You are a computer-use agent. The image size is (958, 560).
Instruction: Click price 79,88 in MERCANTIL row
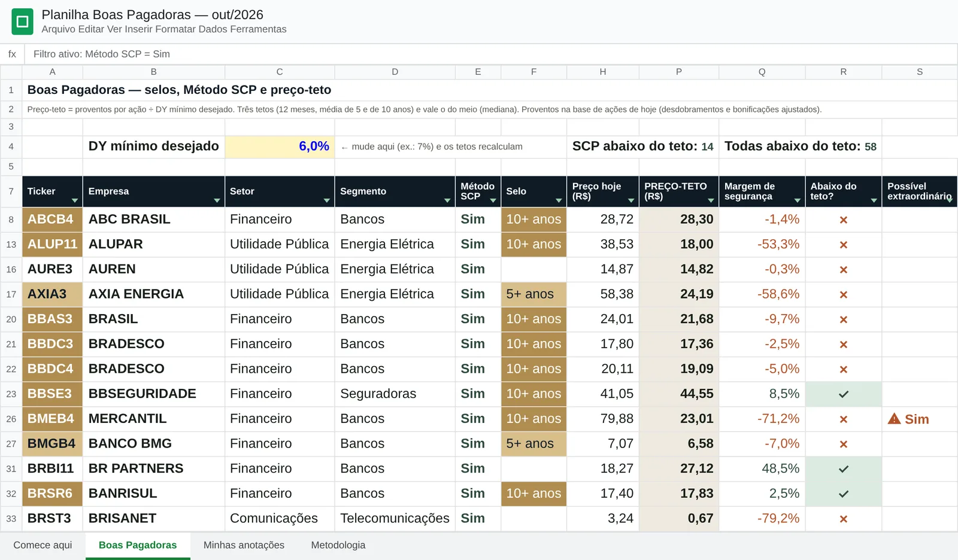tap(617, 419)
